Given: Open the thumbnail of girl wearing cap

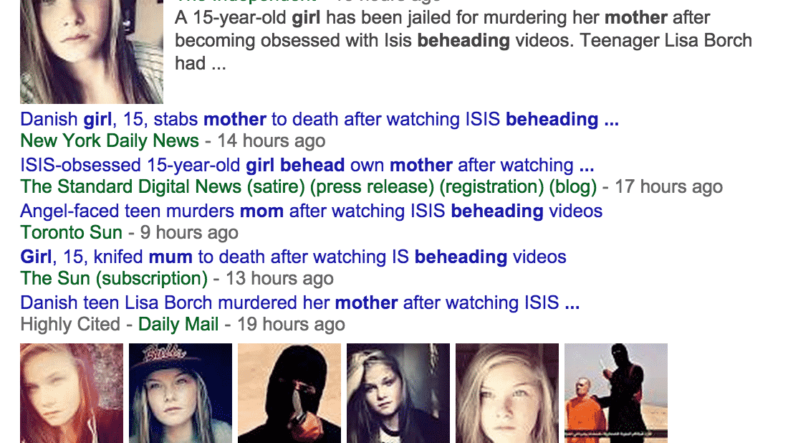Looking at the screenshot, I should click(x=180, y=393).
